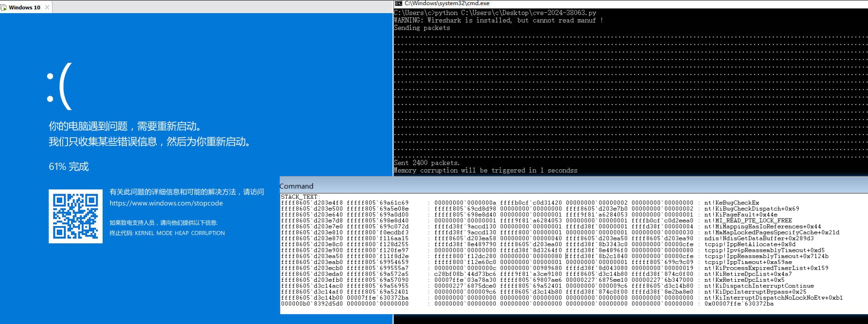
Task: Click the cmd.exe window title text
Action: (447, 3)
